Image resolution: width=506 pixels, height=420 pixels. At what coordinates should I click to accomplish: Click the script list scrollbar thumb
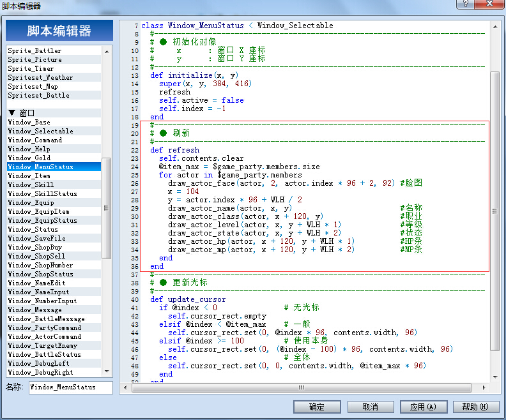pyautogui.click(x=107, y=208)
